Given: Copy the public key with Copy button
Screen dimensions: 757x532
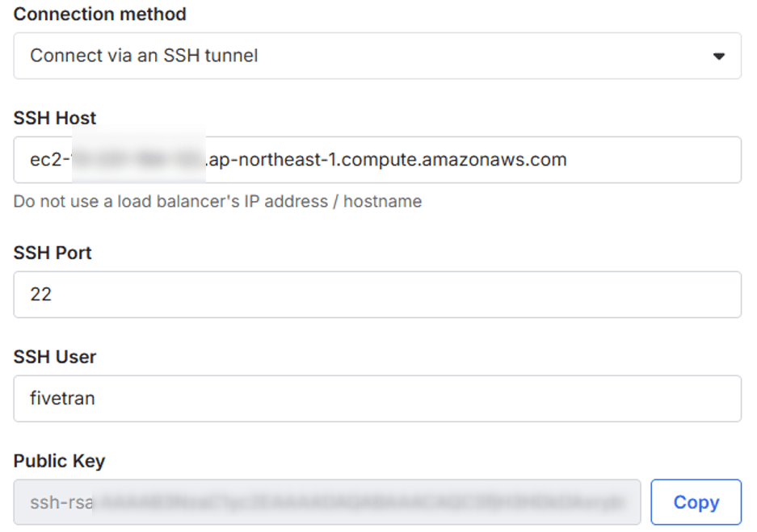Looking at the screenshot, I should point(696,502).
